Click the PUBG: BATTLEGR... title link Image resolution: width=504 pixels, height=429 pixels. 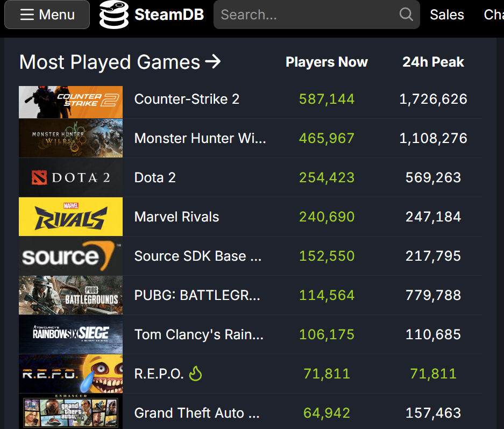(197, 295)
